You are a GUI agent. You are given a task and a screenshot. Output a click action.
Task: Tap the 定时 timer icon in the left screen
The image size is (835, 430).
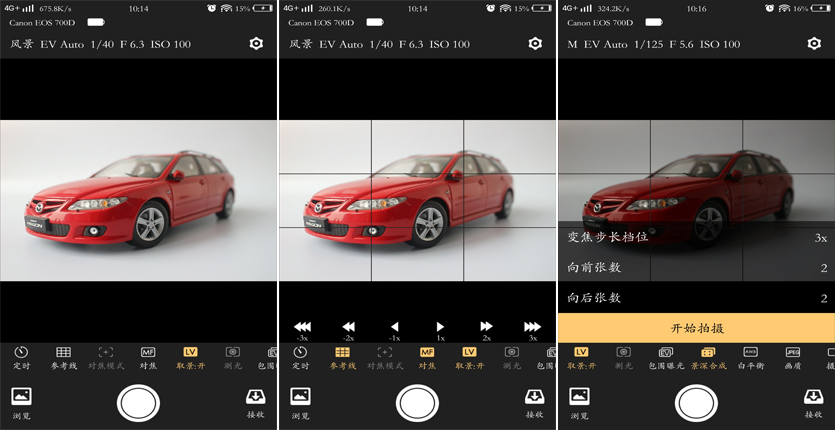tap(21, 357)
